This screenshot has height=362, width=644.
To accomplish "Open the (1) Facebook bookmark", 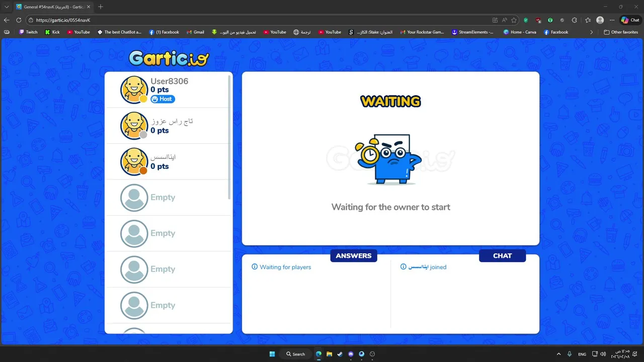I will pos(164,32).
